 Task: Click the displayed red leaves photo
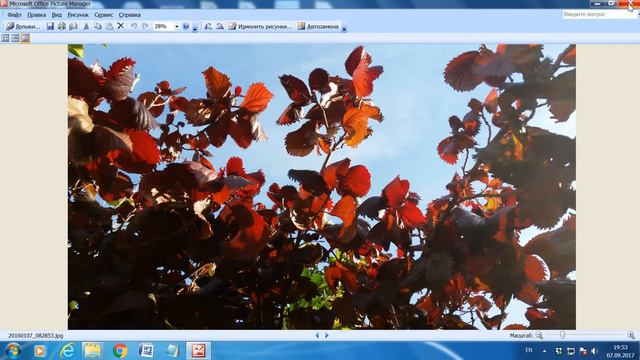click(x=322, y=187)
